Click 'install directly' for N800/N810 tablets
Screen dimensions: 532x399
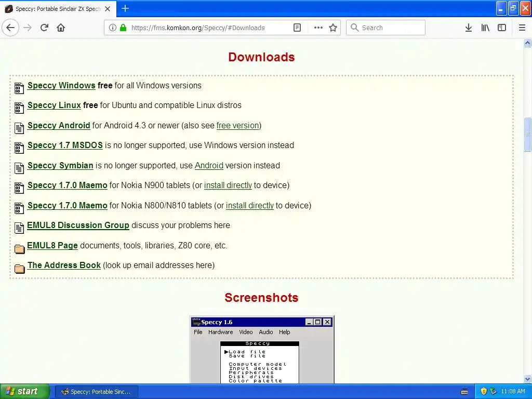tap(250, 206)
